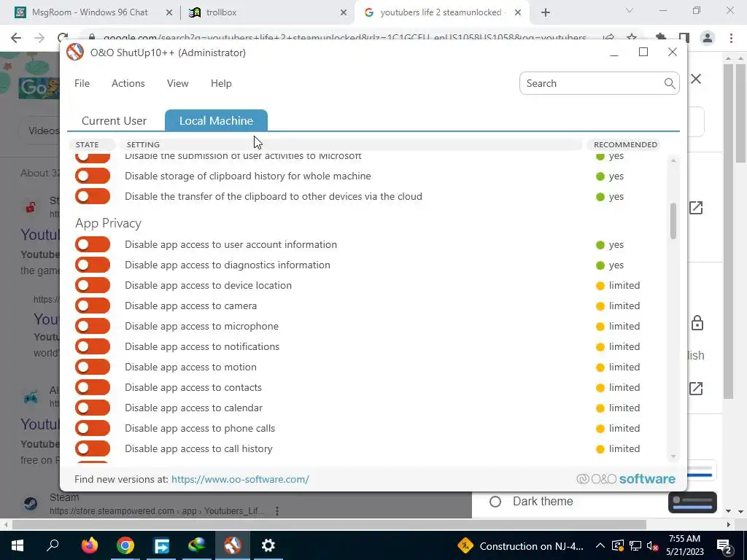The width and height of the screenshot is (747, 560).
Task: Toggle Disable app access to camera
Action: point(93,306)
